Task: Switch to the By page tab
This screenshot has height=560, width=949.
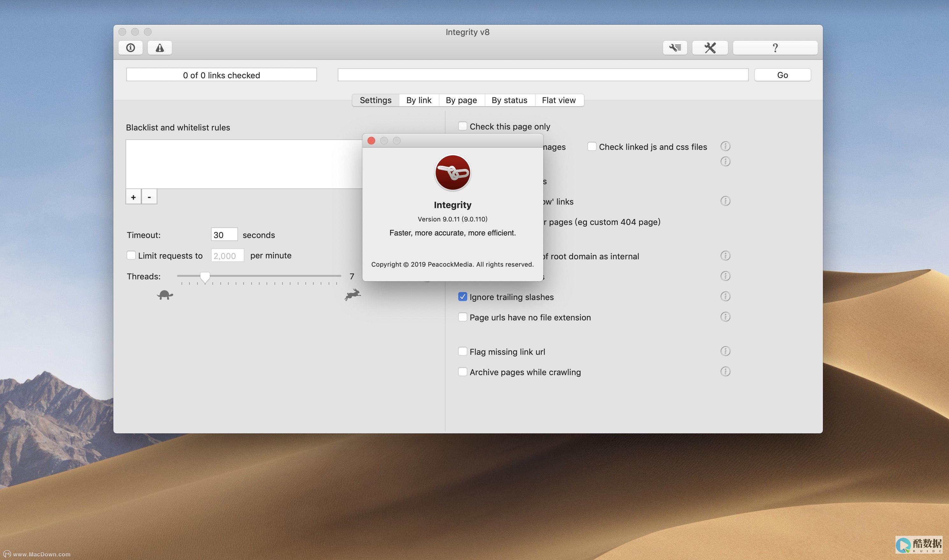Action: [x=461, y=100]
